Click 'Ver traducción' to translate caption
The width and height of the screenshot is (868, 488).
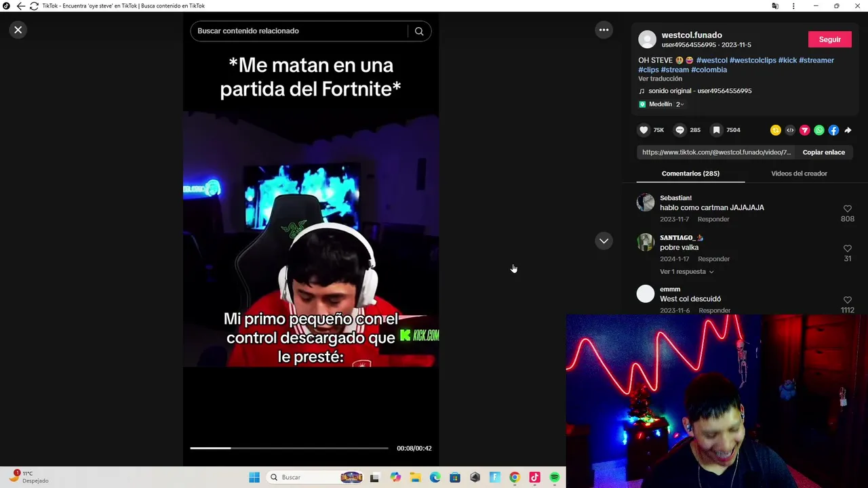[x=660, y=79]
